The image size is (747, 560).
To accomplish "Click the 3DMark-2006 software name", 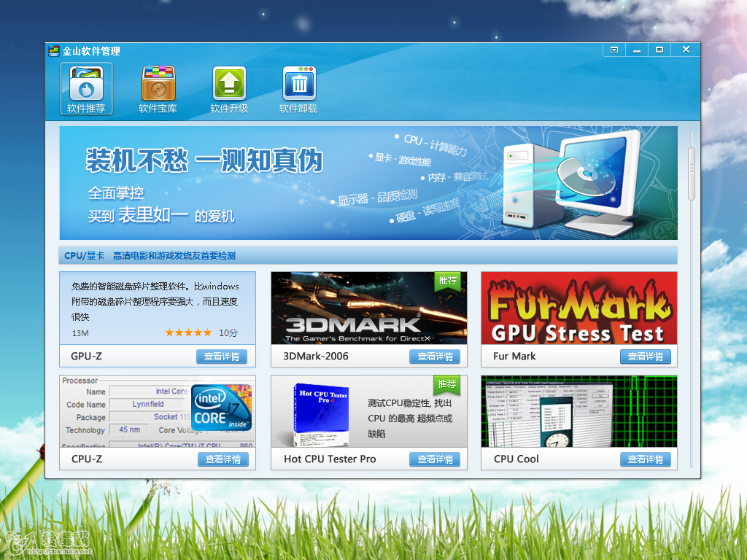I will coord(315,356).
